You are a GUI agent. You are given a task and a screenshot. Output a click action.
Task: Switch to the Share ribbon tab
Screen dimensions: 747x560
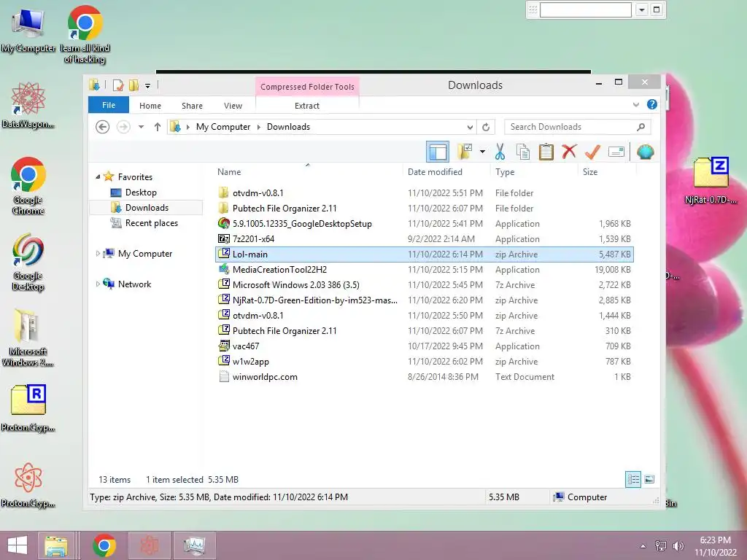coord(192,106)
